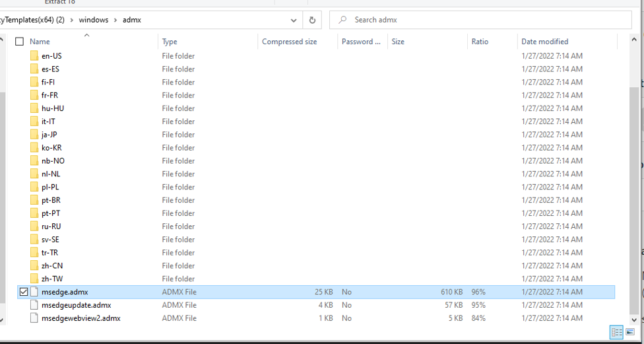
Task: Refresh the admx folder view
Action: [x=312, y=20]
